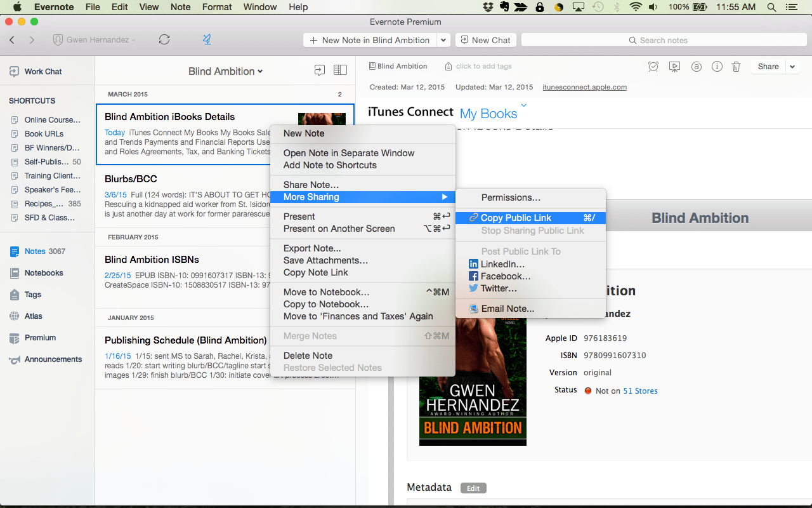This screenshot has width=812, height=508.
Task: Click the Metadata Edit button
Action: coord(473,488)
